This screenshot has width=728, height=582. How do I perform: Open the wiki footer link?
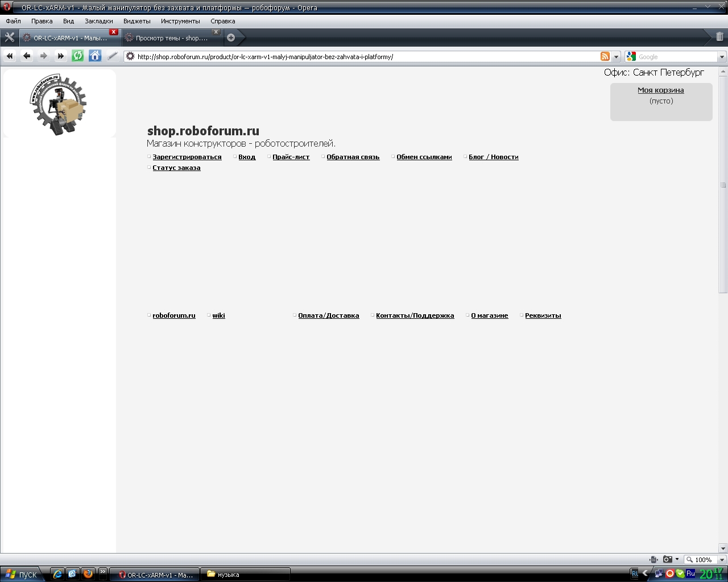(x=219, y=315)
